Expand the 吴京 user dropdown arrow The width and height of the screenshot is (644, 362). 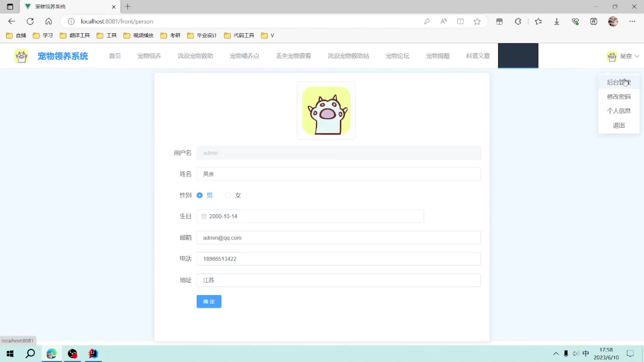pos(637,56)
